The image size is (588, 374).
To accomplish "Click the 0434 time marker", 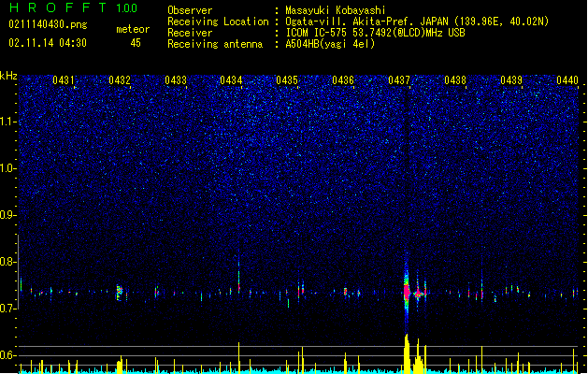I will pyautogui.click(x=231, y=80).
